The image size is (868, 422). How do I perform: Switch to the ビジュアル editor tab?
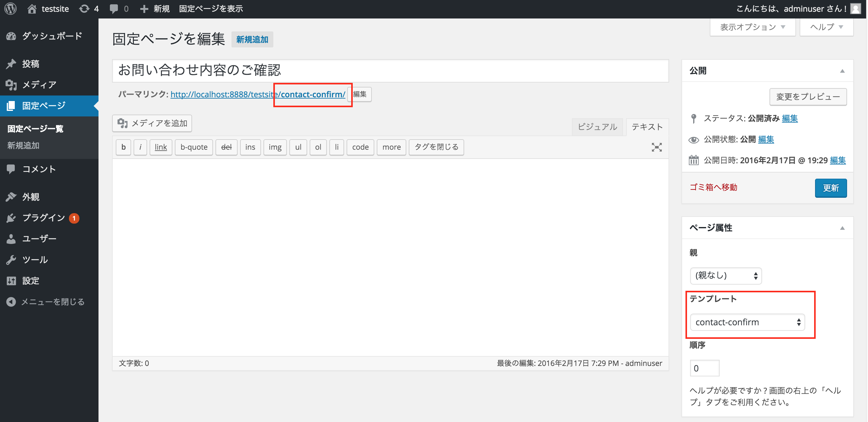(x=597, y=127)
